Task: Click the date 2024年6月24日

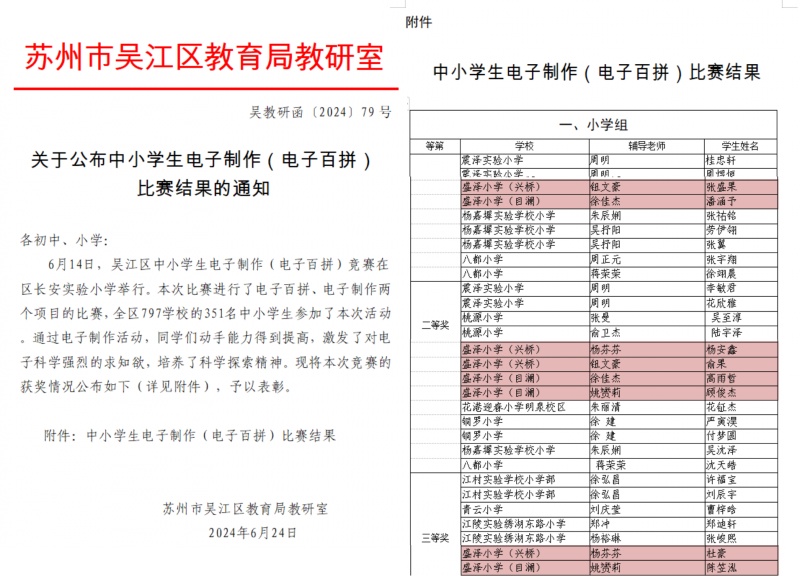Action: point(253,533)
